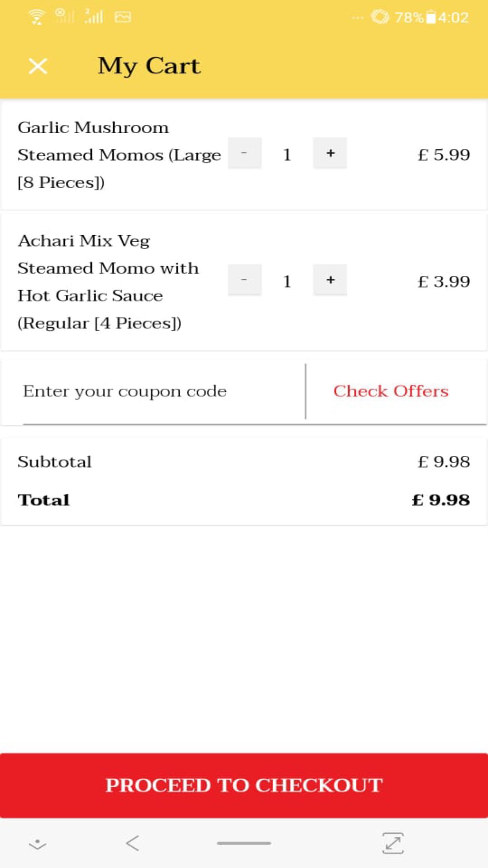Tap the £ 5.99 item price
The image size is (488, 868).
coord(444,155)
